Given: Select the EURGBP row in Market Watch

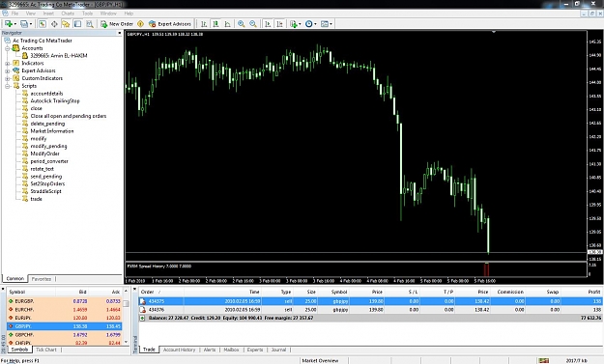Looking at the screenshot, I should point(65,301).
